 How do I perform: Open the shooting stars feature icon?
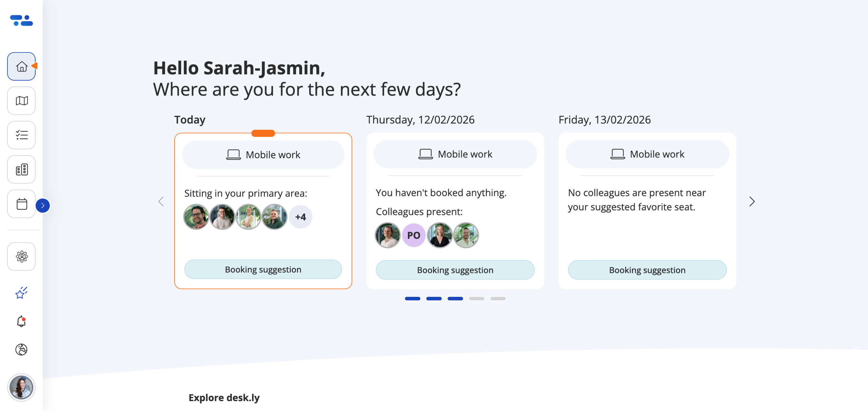click(21, 293)
